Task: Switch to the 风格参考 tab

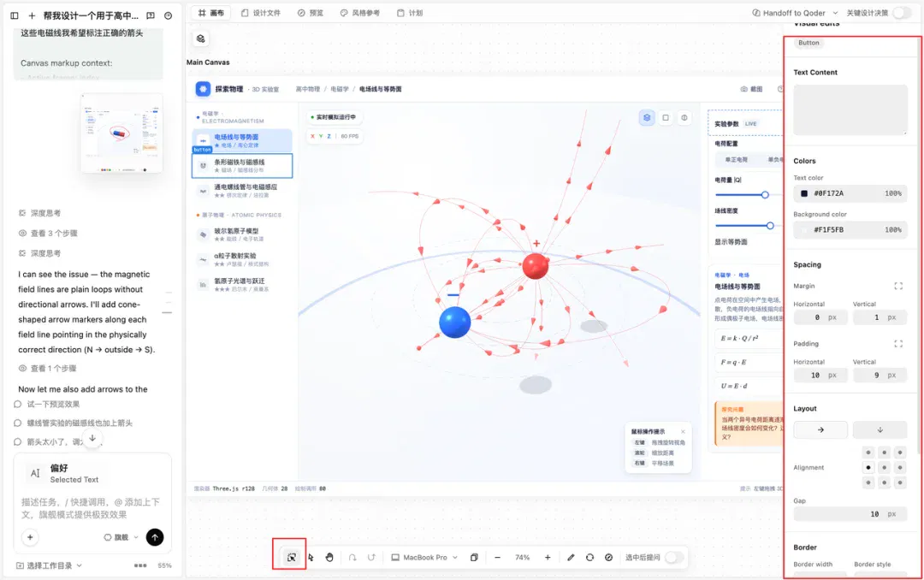Action: 360,13
